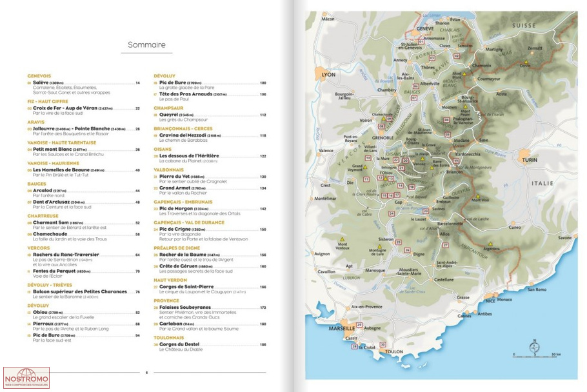This screenshot has width=587, height=392.
Task: Click the Mont Ventoux summit triangle
Action: pos(342,239)
